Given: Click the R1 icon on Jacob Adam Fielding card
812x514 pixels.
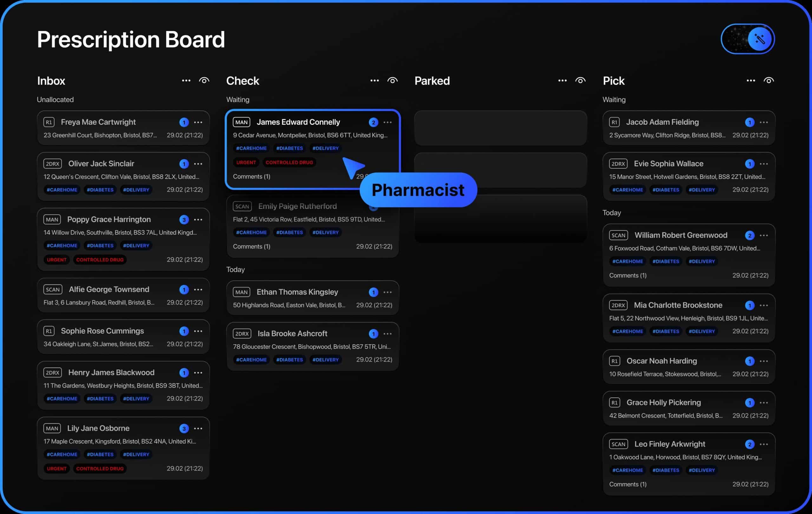Looking at the screenshot, I should (x=615, y=122).
